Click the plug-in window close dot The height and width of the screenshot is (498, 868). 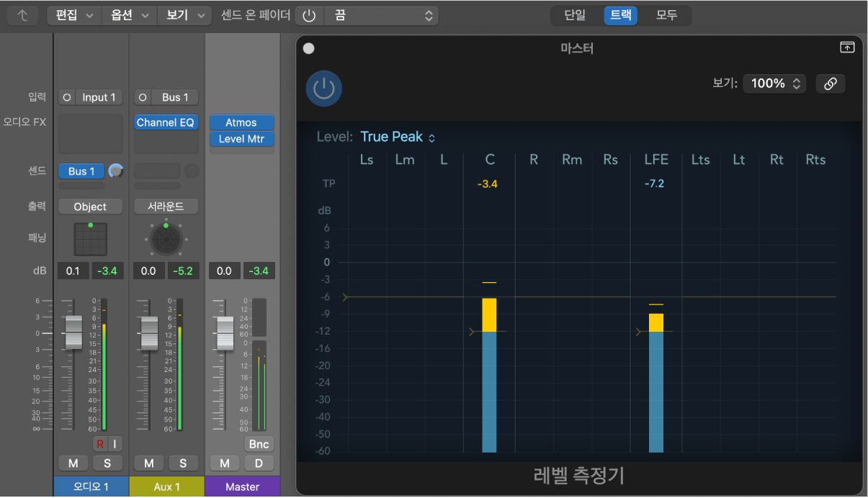coord(308,48)
